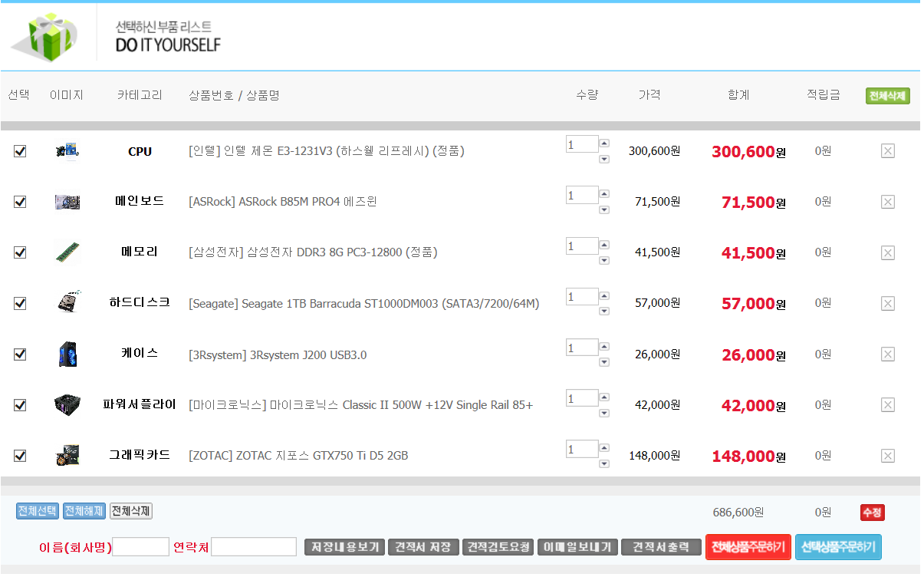924x577 pixels.
Task: Increase 메모리 quantity with up arrow
Action: 604,244
